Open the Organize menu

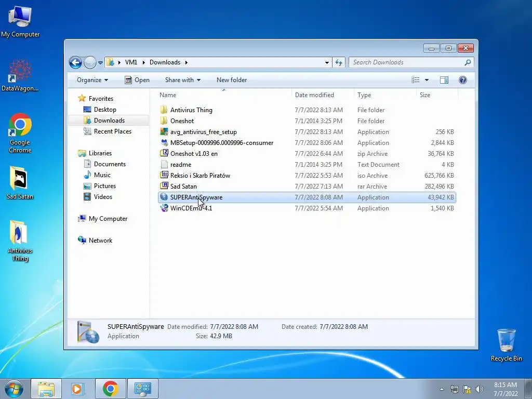click(x=92, y=80)
